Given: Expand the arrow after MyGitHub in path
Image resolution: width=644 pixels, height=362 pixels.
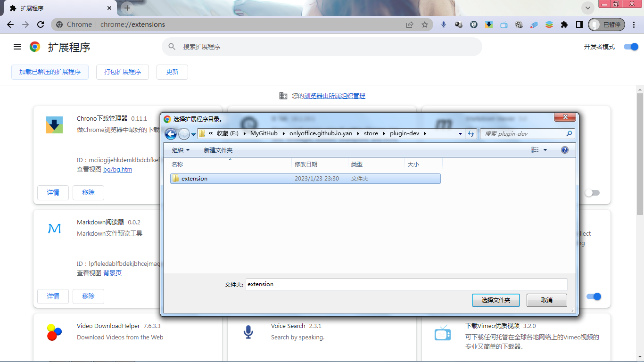Looking at the screenshot, I should click(x=284, y=134).
